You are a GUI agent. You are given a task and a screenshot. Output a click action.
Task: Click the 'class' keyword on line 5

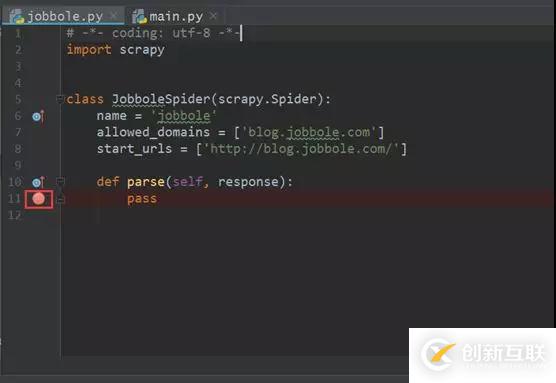[x=85, y=99]
